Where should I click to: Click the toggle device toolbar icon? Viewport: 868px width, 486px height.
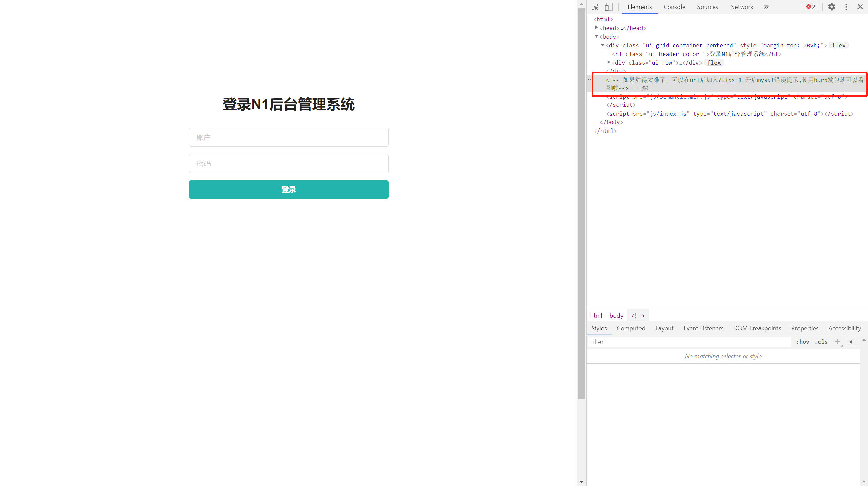pos(609,6)
